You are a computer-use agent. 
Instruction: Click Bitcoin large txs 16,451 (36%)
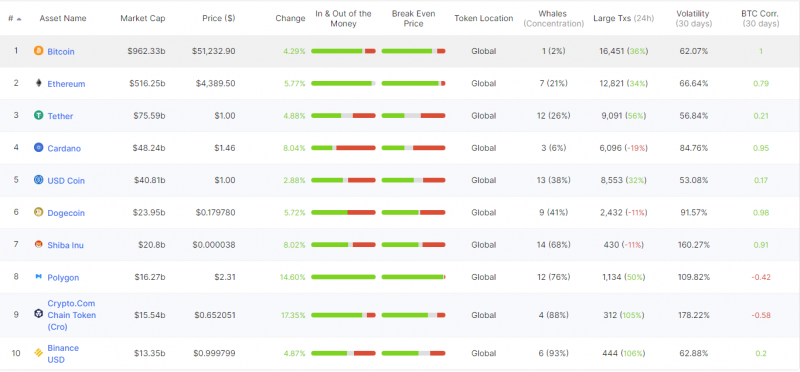coord(623,51)
